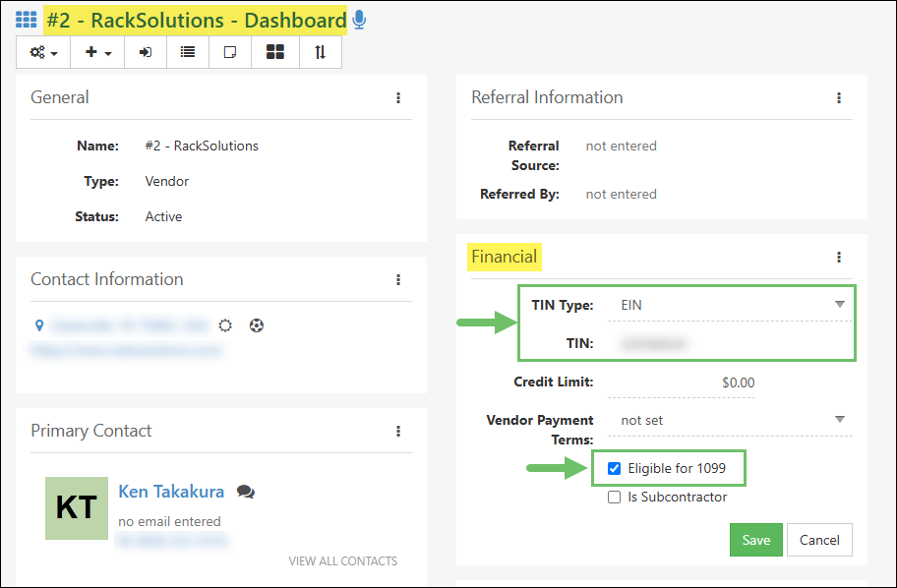Click the Status value 'Active'
The height and width of the screenshot is (588, 897).
coord(163,216)
